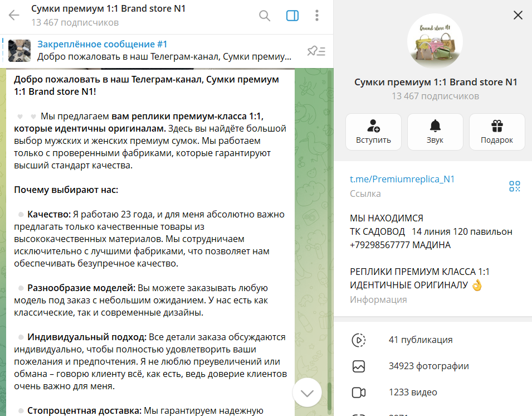Open channel title in the header

pyautogui.click(x=108, y=8)
